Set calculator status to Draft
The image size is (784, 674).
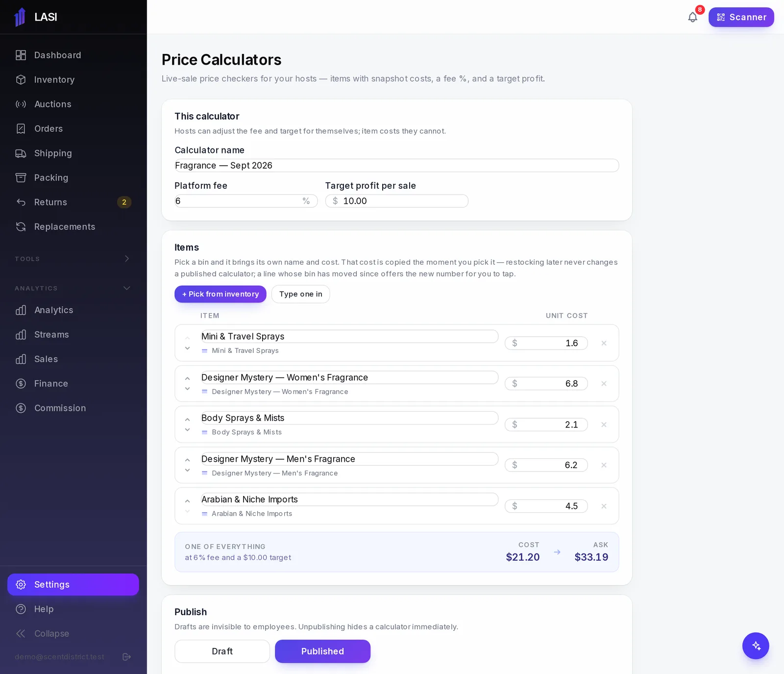click(222, 651)
